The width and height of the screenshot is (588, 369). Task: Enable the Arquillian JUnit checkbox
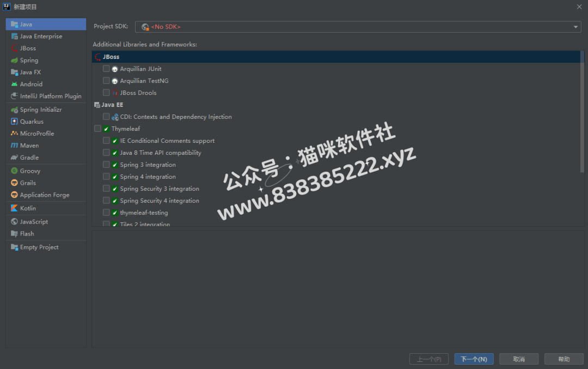[x=106, y=69]
